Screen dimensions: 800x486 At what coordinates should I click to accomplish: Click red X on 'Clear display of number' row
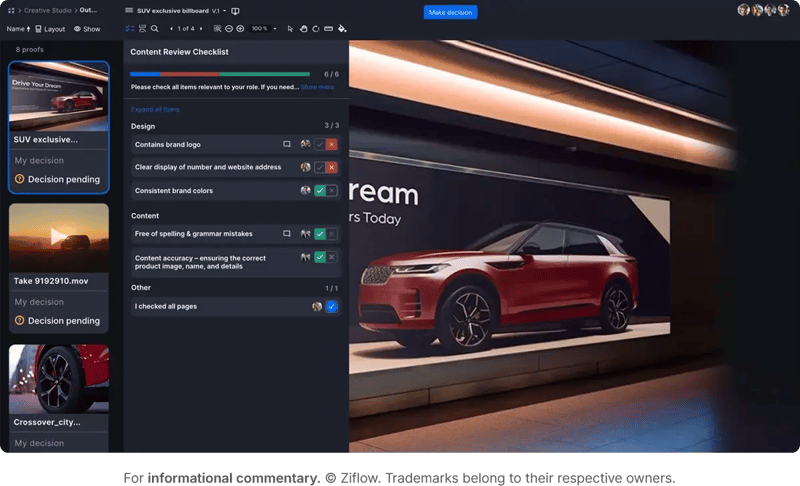(332, 167)
